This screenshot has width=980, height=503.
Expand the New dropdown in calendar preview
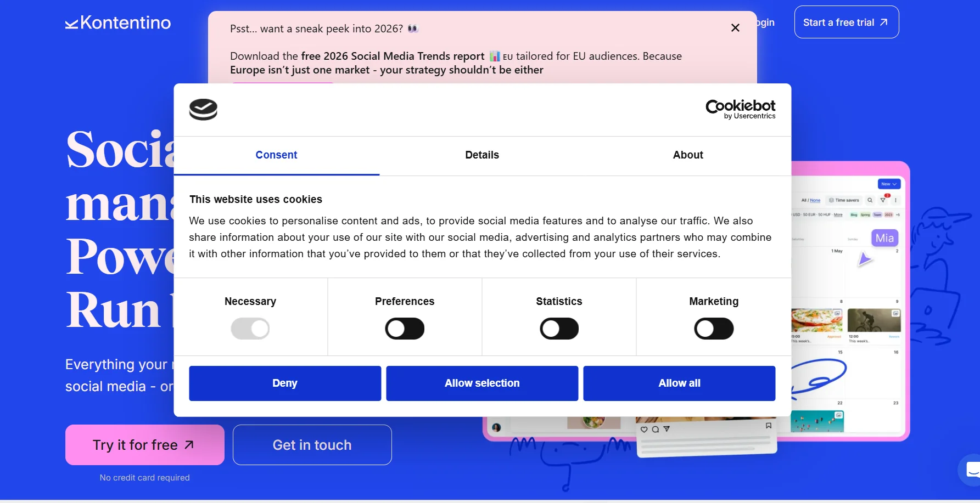pos(889,184)
